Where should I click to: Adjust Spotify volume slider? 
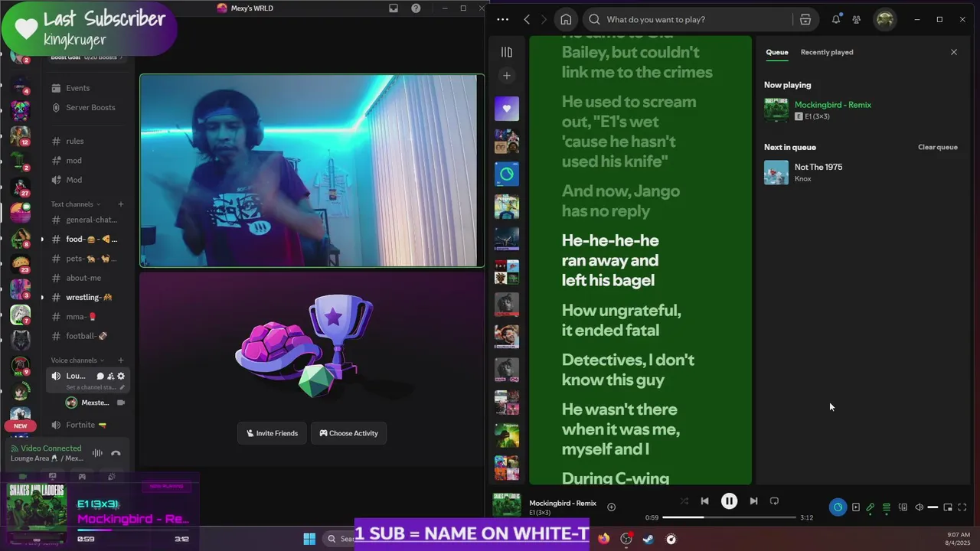pyautogui.click(x=933, y=507)
